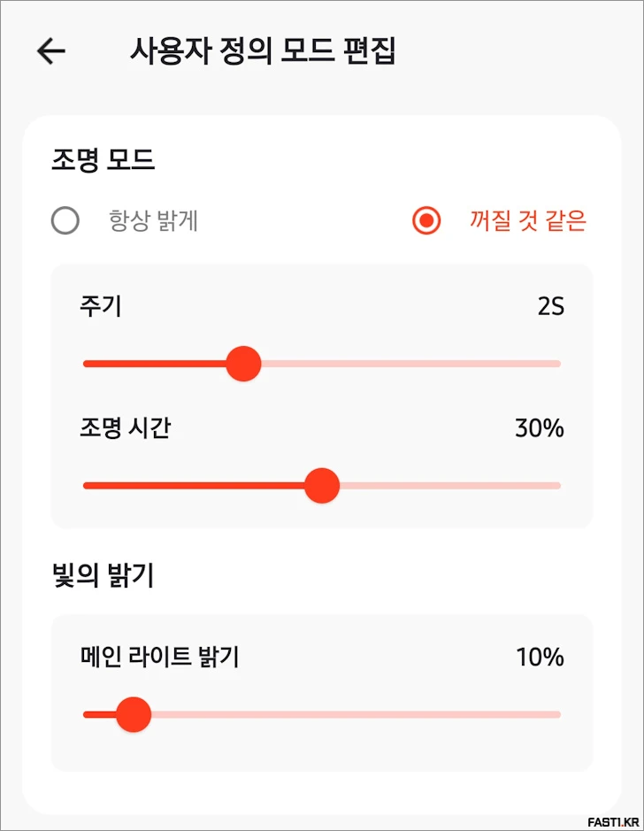The width and height of the screenshot is (644, 831).
Task: Click the 메인 라이트 밝기 slider thumb
Action: (x=134, y=714)
